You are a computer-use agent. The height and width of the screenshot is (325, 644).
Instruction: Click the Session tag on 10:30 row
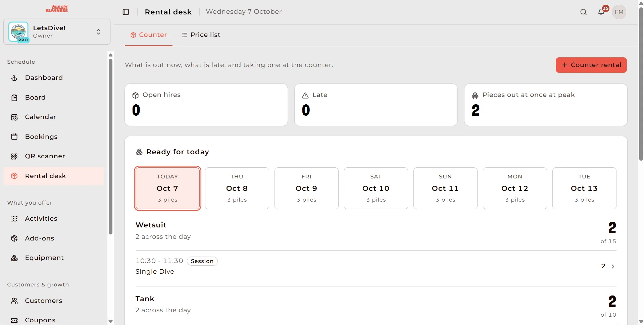coord(202,261)
